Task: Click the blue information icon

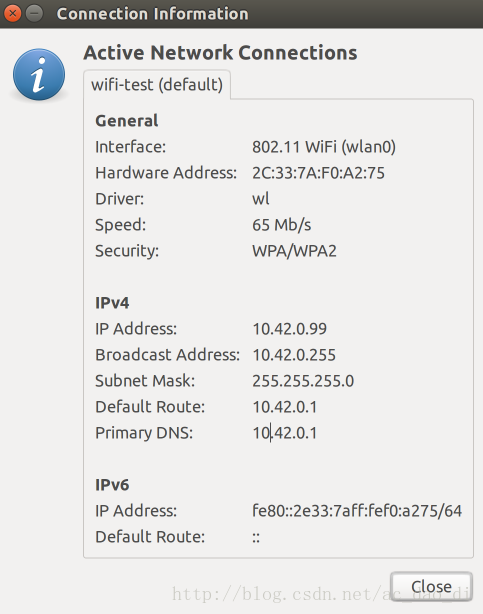Action: (39, 74)
